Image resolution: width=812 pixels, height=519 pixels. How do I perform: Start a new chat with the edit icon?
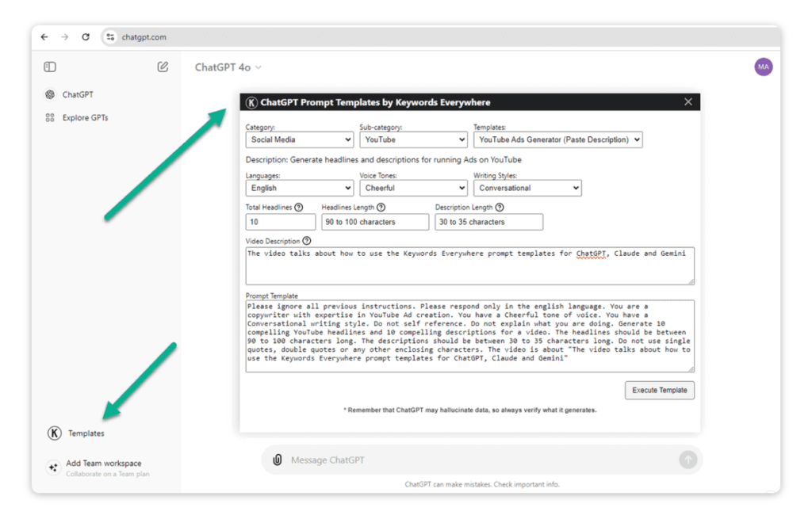(x=163, y=67)
